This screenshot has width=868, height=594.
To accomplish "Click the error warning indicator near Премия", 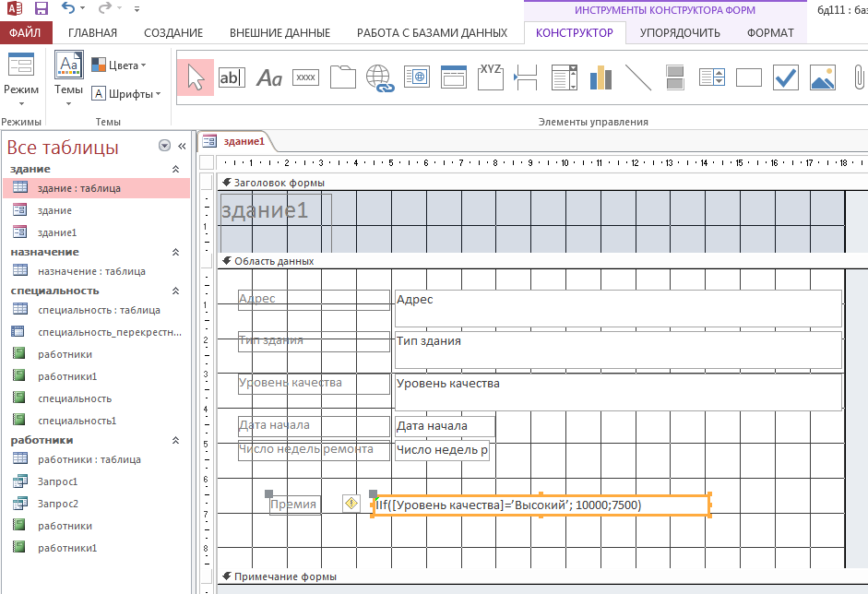I will click(x=351, y=504).
